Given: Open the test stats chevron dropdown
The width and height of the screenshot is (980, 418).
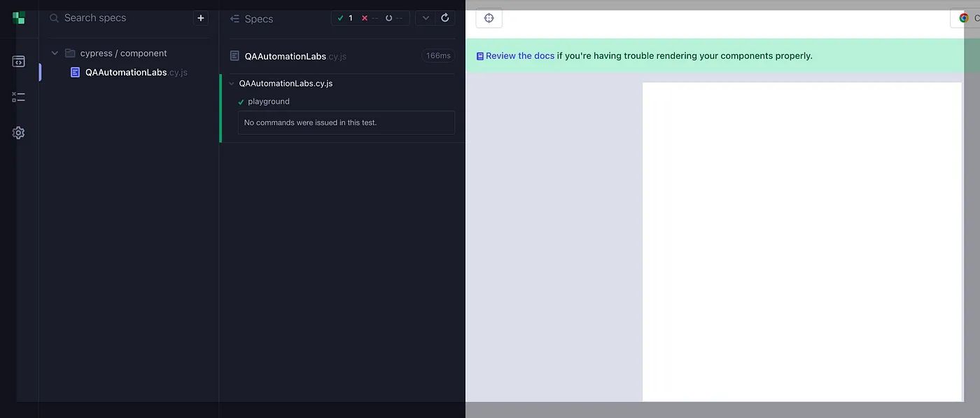Looking at the screenshot, I should tap(425, 18).
